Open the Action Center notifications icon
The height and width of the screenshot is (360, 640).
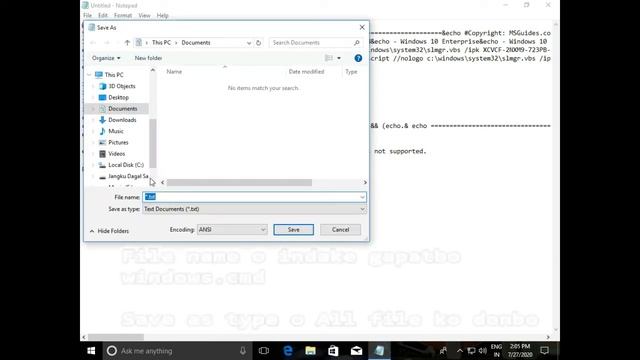pos(544,351)
